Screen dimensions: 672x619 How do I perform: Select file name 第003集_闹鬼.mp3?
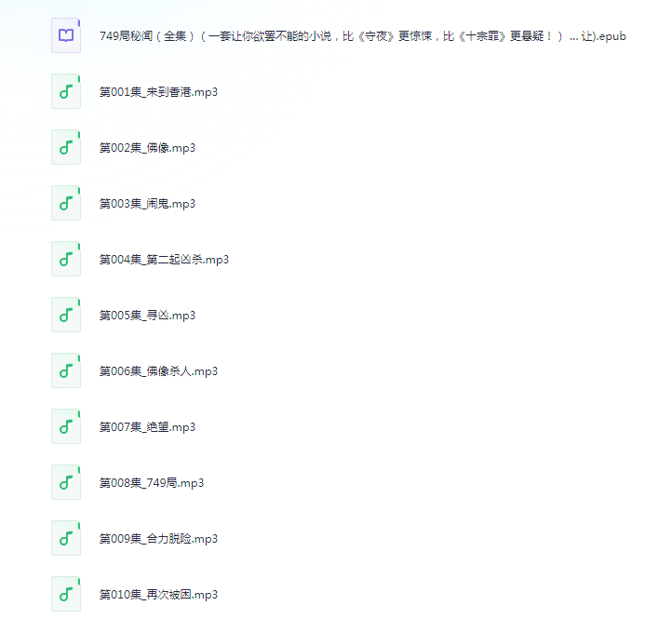click(x=147, y=204)
